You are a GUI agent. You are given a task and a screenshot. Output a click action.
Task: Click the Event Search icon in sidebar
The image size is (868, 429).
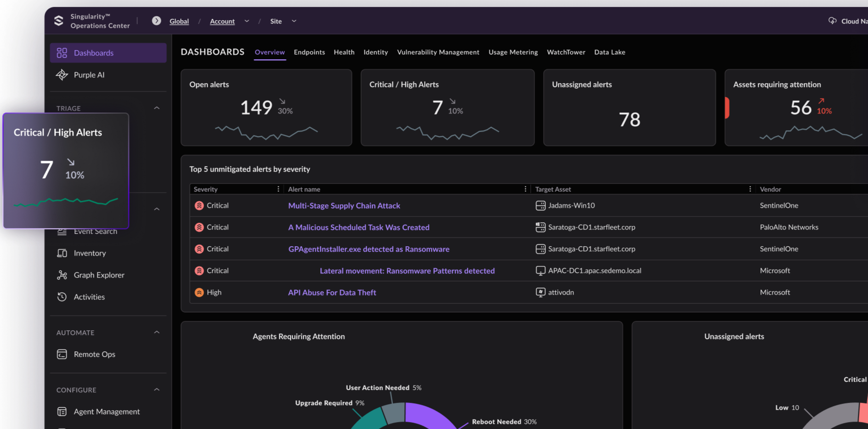click(62, 232)
